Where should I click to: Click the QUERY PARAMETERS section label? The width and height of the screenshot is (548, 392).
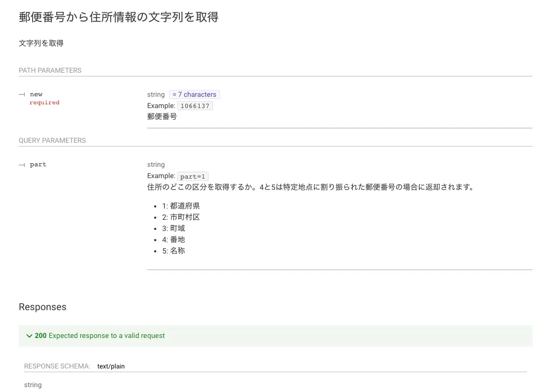[52, 141]
